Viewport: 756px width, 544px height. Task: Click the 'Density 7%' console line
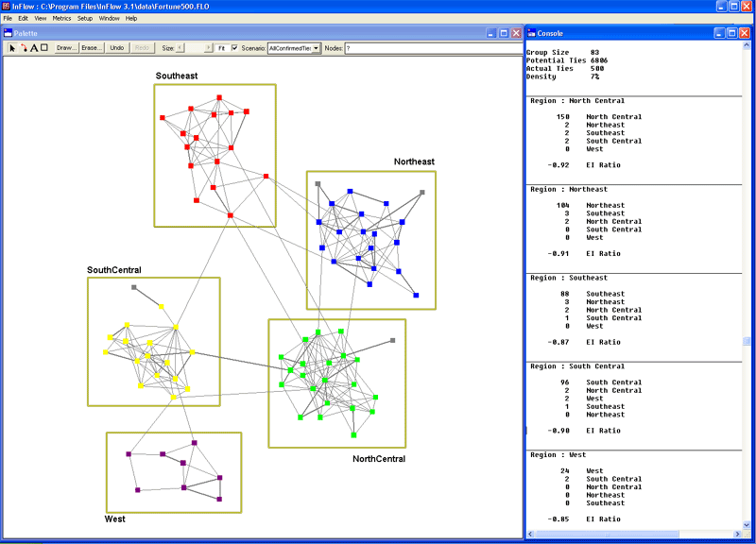coord(562,76)
